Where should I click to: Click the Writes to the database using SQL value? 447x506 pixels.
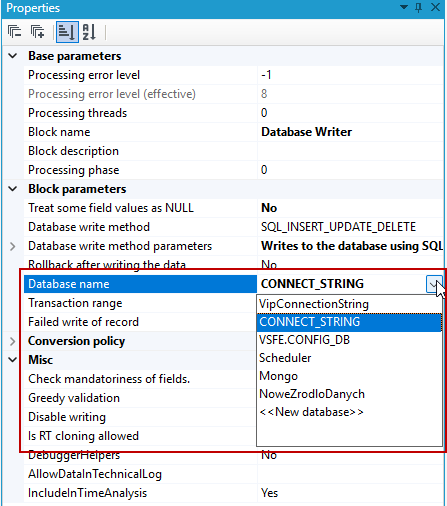(350, 246)
